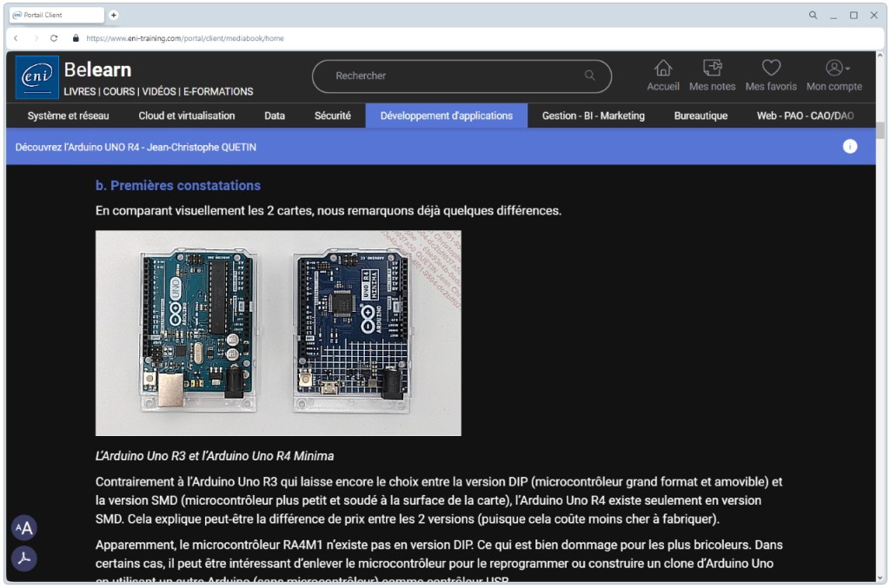This screenshot has height=588, width=890.
Task: Click the browser back arrow
Action: click(16, 38)
